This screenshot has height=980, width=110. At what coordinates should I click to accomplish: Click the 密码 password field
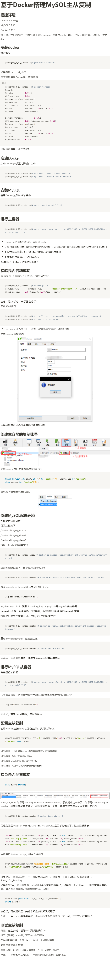(x=59, y=370)
